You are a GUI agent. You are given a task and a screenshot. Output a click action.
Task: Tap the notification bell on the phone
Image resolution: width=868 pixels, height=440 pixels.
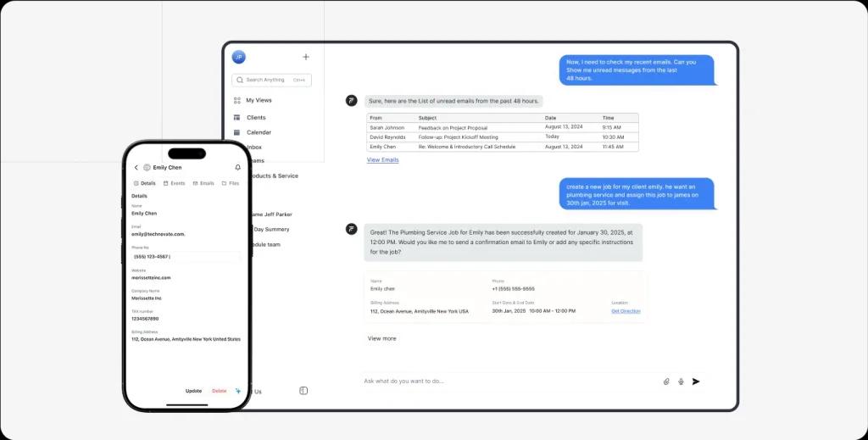(237, 168)
